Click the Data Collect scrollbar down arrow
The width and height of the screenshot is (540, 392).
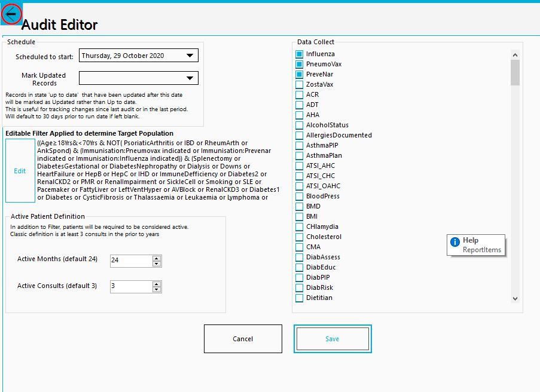515,299
